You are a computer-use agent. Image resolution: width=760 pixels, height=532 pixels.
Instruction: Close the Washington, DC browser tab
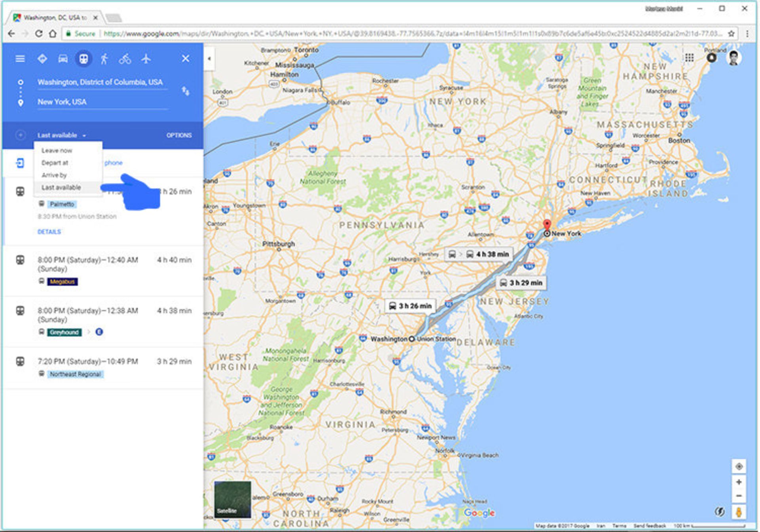pyautogui.click(x=95, y=18)
